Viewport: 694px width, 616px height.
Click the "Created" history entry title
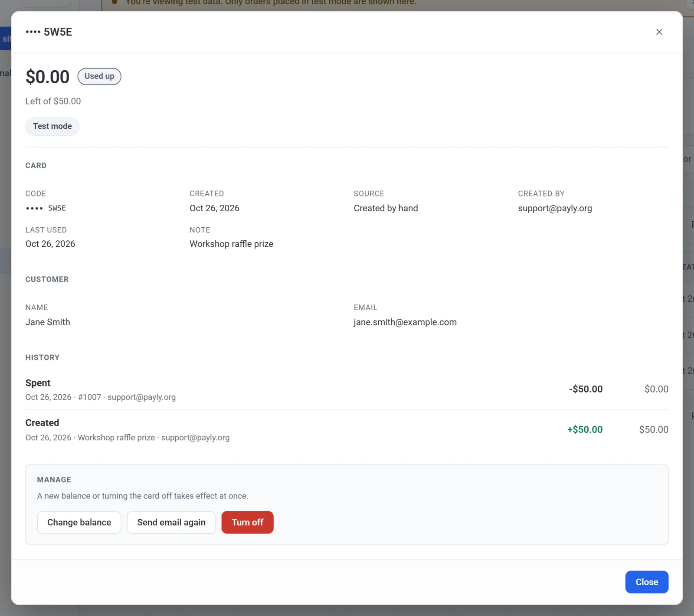click(42, 423)
